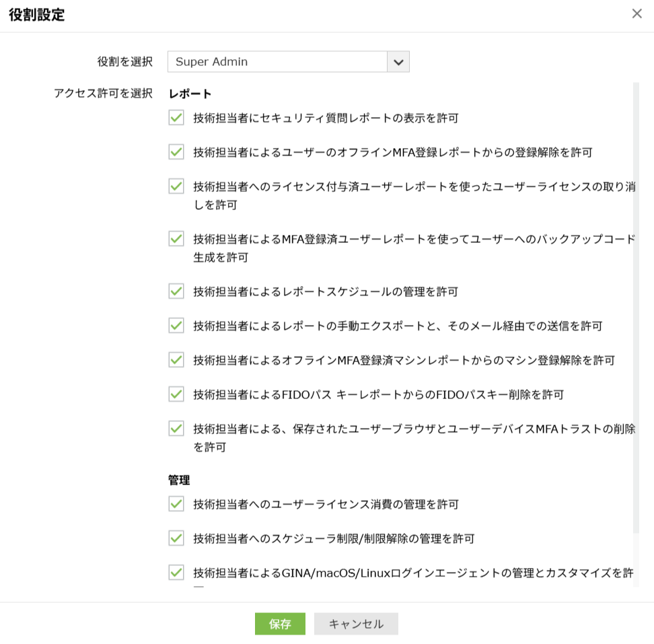654x644 pixels.
Task: Toggle MFAトラストの削除を許可 checkbox
Action: coord(176,429)
